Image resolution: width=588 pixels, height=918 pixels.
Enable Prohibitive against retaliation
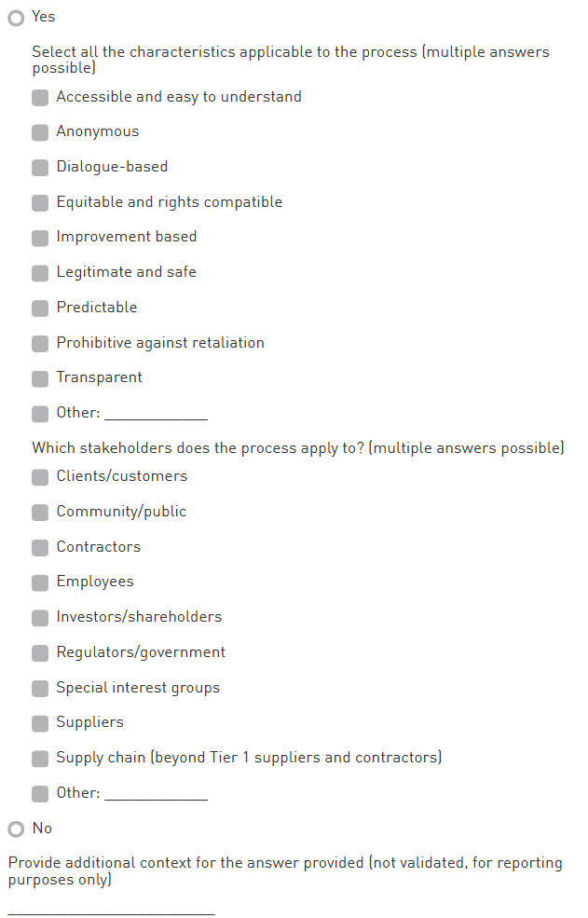click(40, 344)
